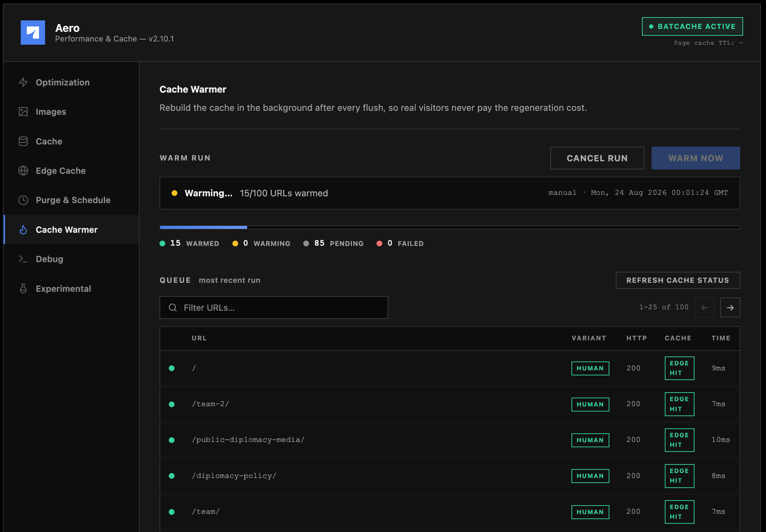
Task: Open the Experimental section
Action: [x=71, y=289]
